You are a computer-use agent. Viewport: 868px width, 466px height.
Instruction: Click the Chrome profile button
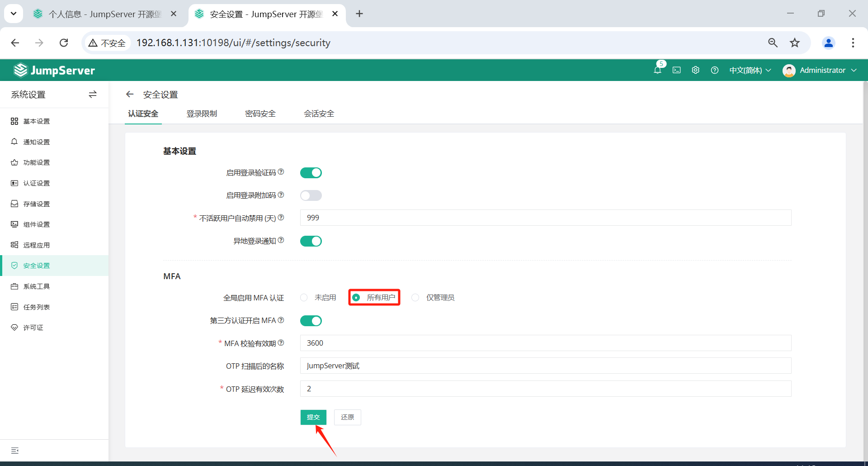tap(829, 43)
